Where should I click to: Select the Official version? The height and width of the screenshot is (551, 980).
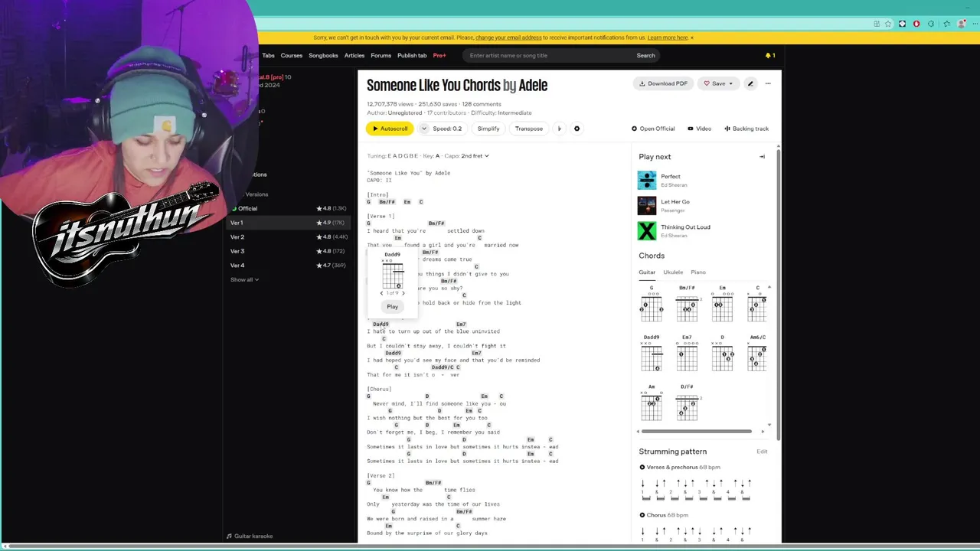289,208
